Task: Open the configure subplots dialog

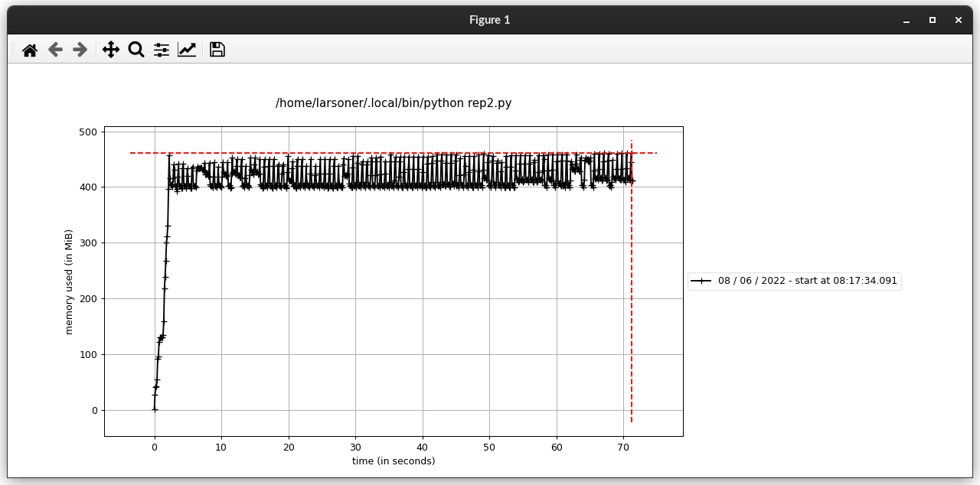Action: click(160, 49)
